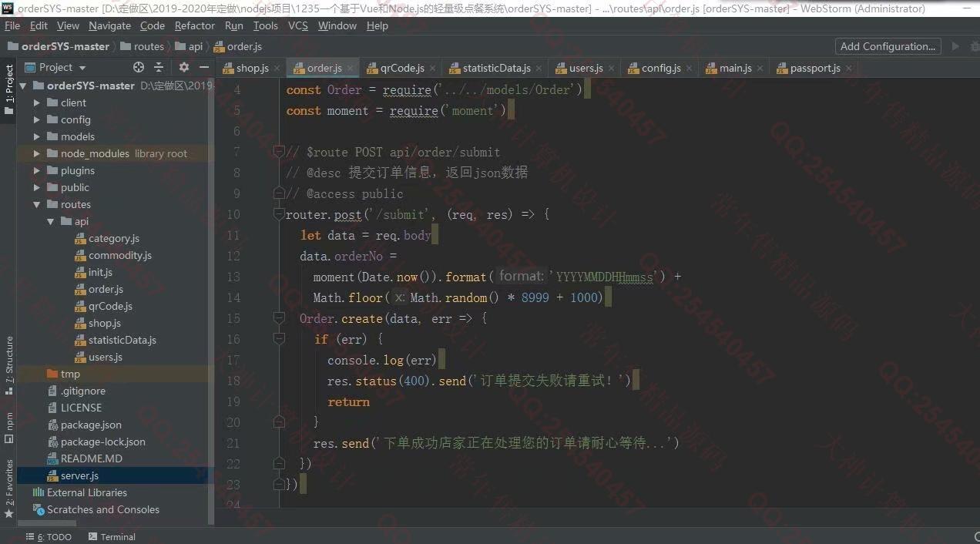980x544 pixels.
Task: Open the VCS menu
Action: tap(298, 25)
